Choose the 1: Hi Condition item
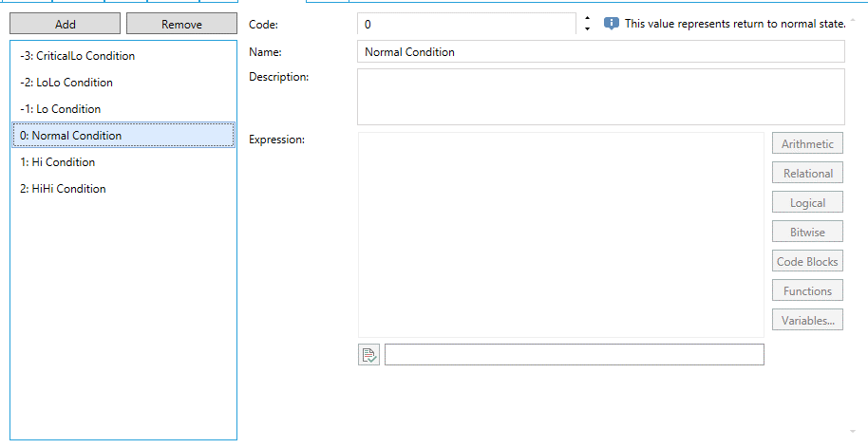Screen dimensions: 868x448 (58, 162)
